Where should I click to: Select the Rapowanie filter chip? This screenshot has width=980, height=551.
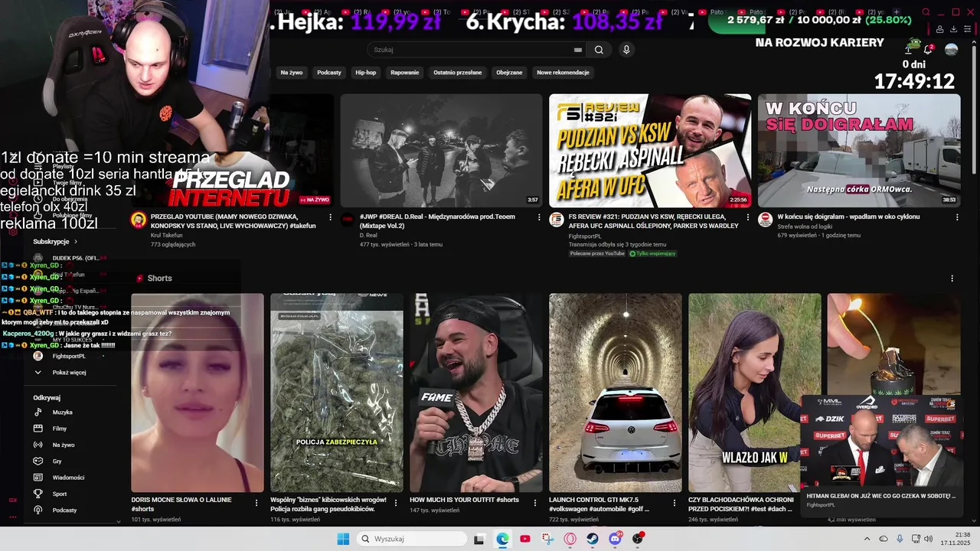(x=405, y=72)
